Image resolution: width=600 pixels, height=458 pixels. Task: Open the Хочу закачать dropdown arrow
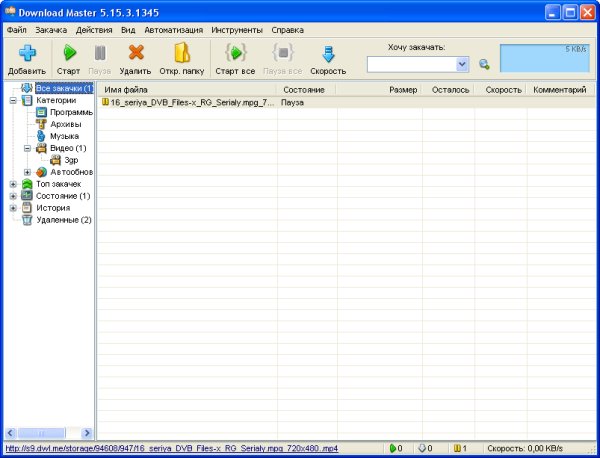(462, 64)
